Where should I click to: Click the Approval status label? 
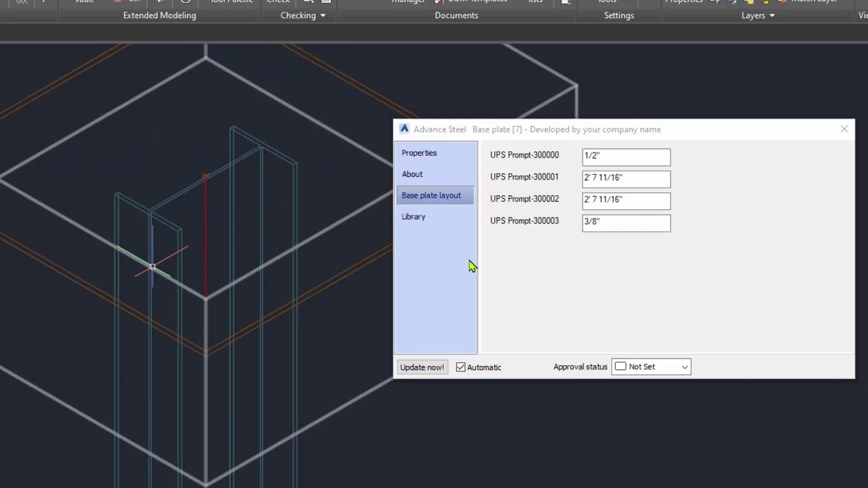pyautogui.click(x=580, y=367)
